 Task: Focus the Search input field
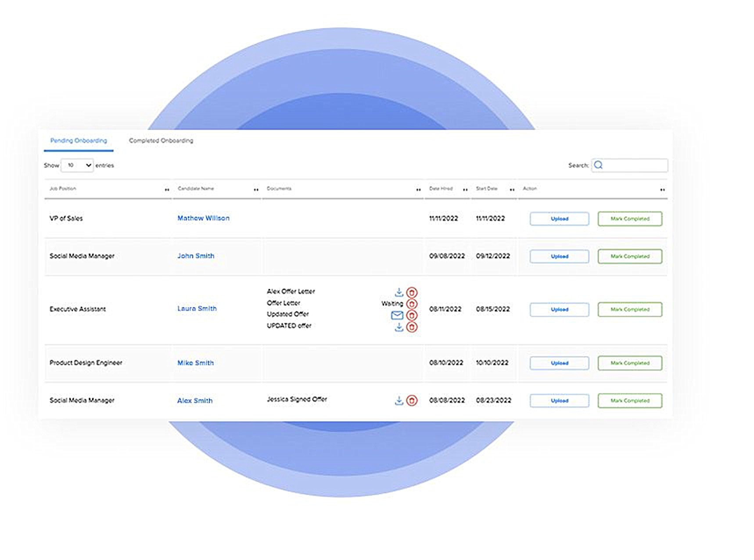pos(629,165)
